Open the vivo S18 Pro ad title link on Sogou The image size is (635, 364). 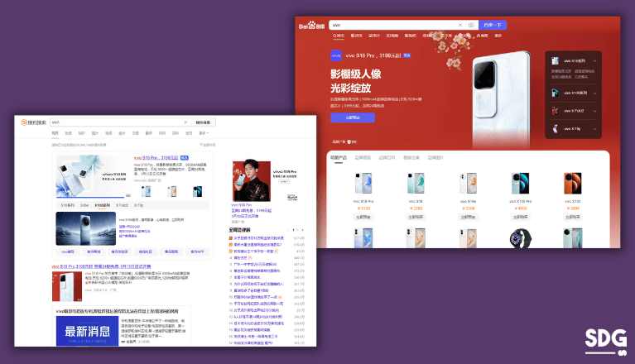[x=156, y=158]
